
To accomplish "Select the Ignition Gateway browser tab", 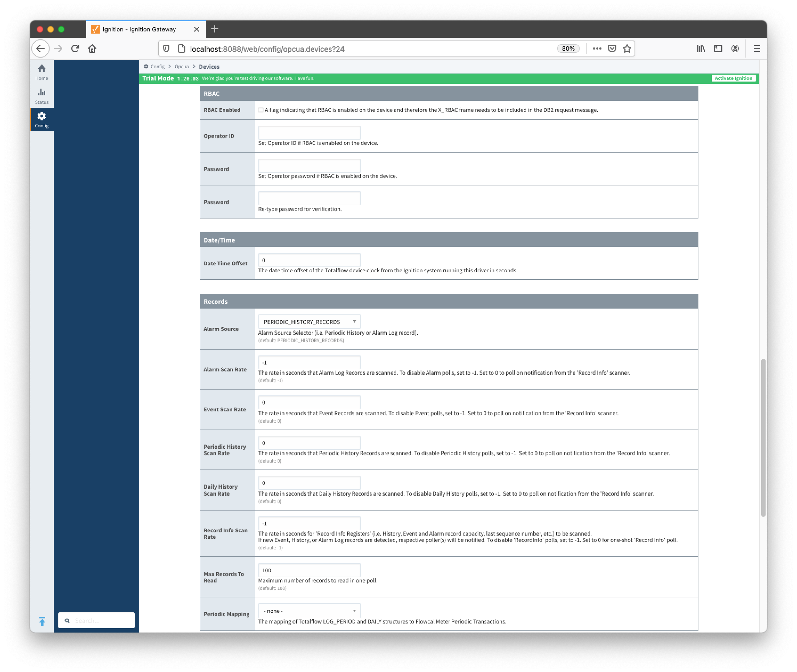I will [x=146, y=29].
